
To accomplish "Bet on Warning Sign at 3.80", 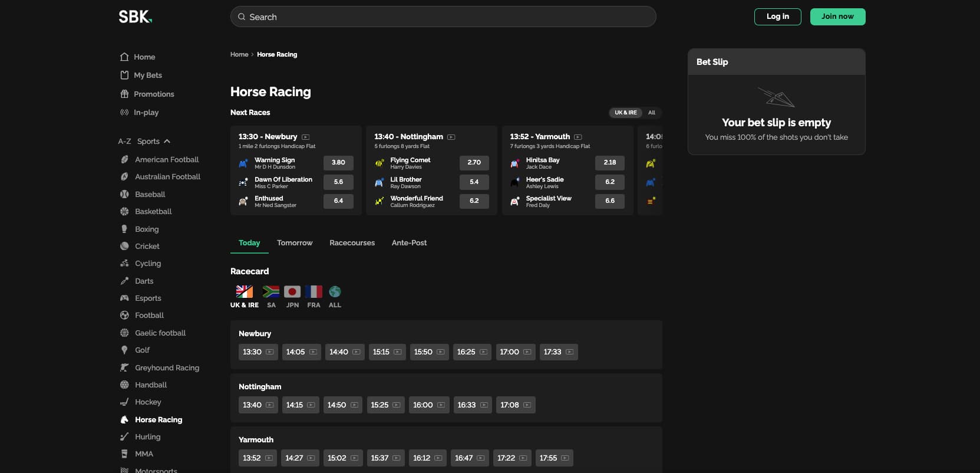I will [x=338, y=163].
